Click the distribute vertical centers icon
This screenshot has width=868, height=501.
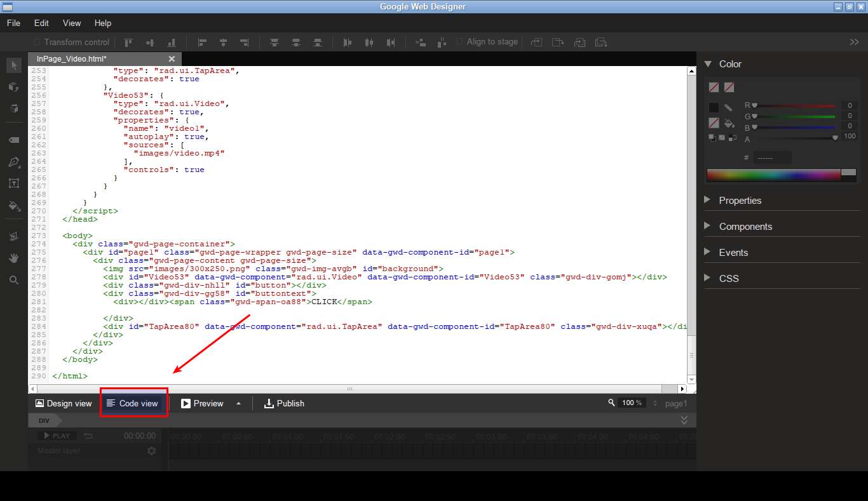[296, 43]
